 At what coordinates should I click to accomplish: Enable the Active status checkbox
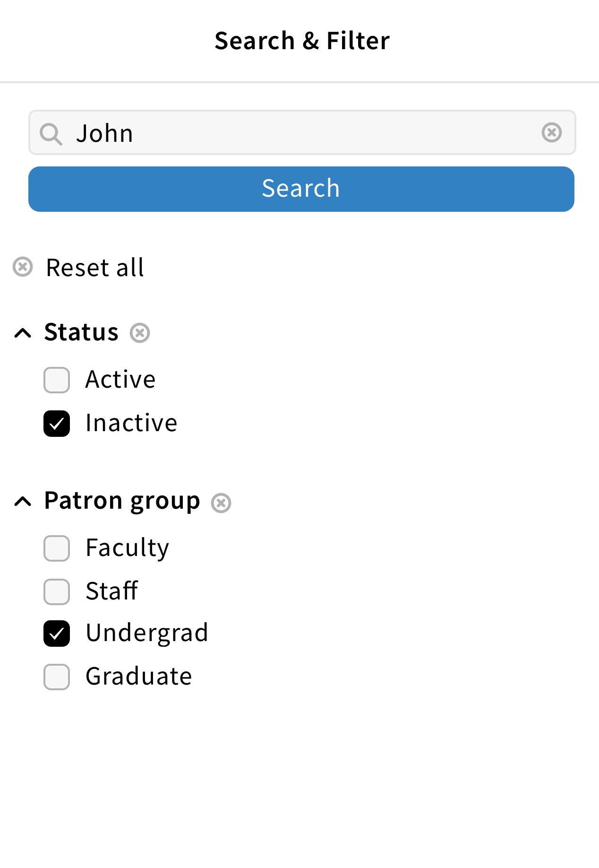[57, 380]
